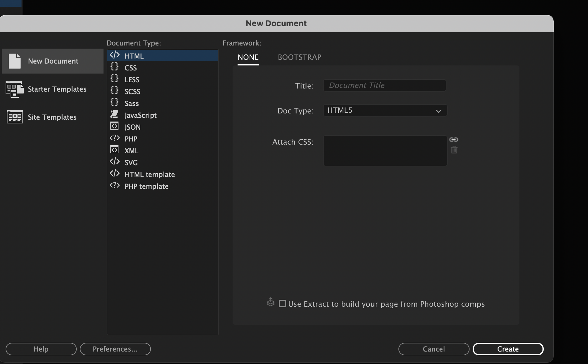Screen dimensions: 588x364
Task: Click the Cancel button
Action: click(x=433, y=349)
